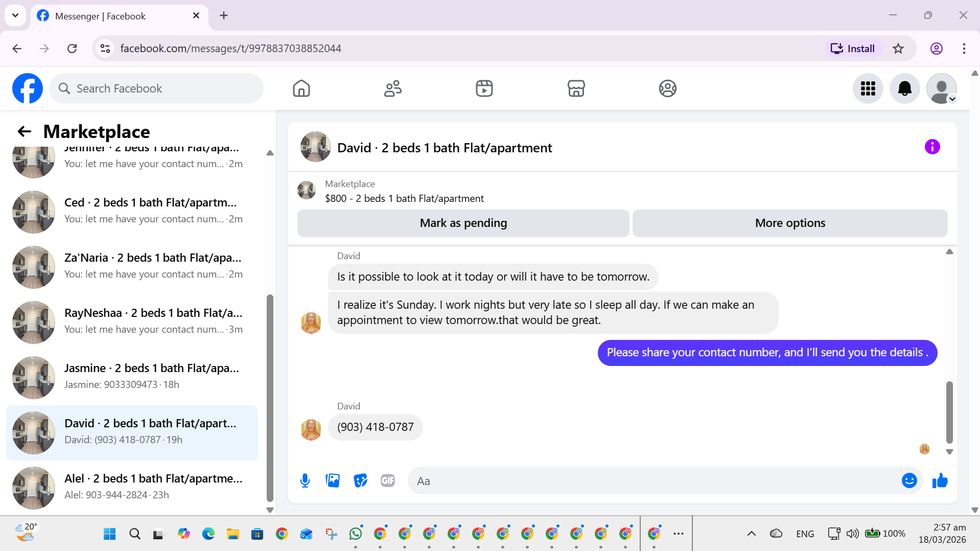The height and width of the screenshot is (551, 980).
Task: Open File Explorer from the taskbar
Action: 233,534
